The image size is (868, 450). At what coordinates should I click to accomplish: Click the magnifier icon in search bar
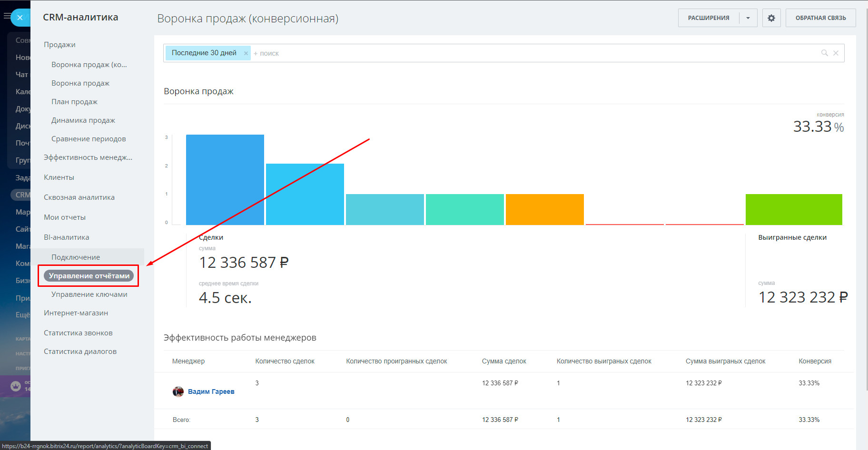pos(824,53)
